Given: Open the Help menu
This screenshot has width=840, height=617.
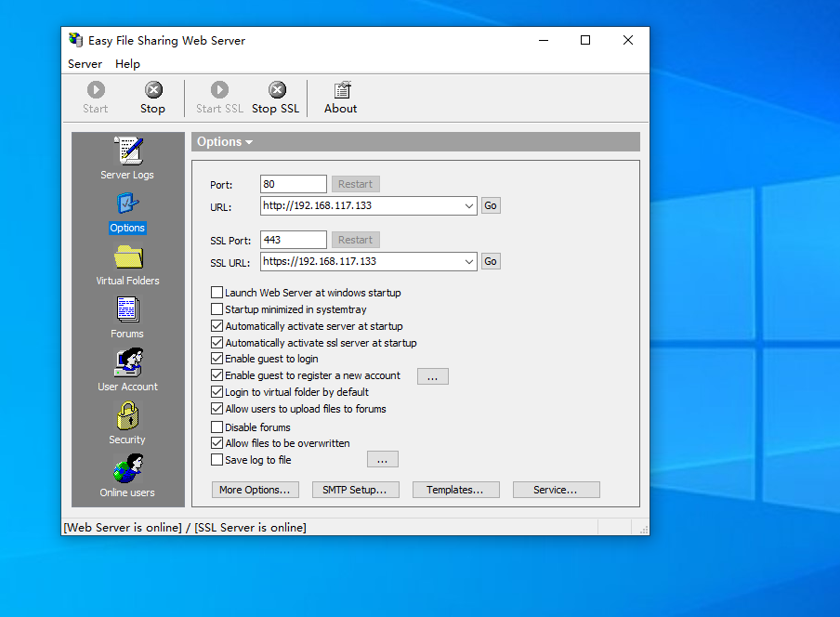Looking at the screenshot, I should 127,64.
